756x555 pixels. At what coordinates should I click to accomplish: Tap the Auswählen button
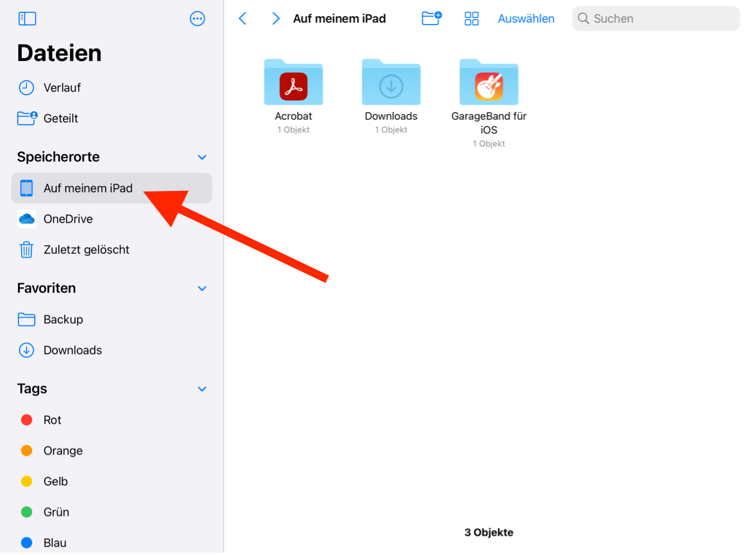click(526, 18)
